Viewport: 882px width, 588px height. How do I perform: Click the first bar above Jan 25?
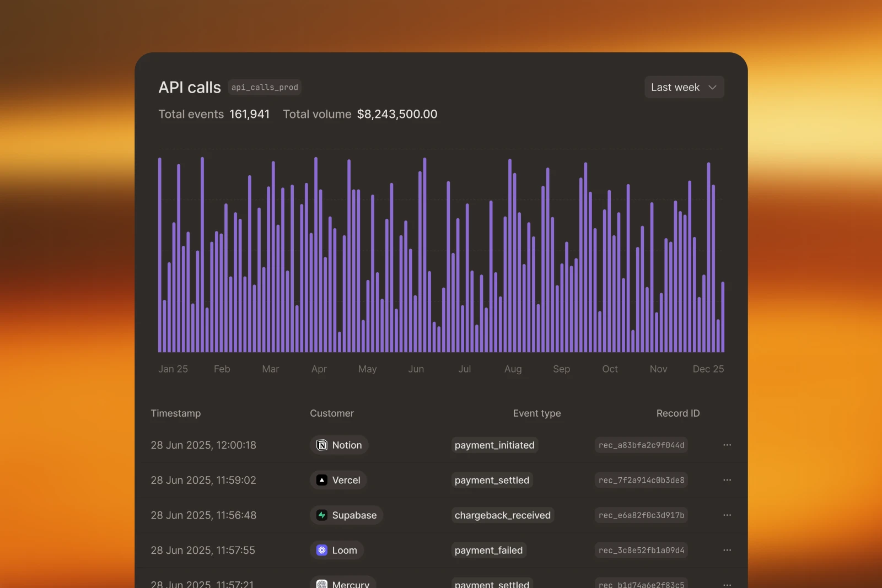pyautogui.click(x=160, y=255)
